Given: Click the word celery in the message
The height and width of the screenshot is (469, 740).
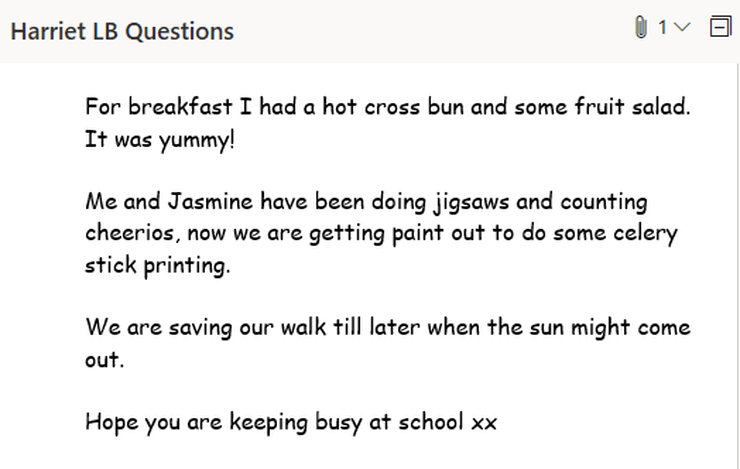Looking at the screenshot, I should (x=645, y=234).
